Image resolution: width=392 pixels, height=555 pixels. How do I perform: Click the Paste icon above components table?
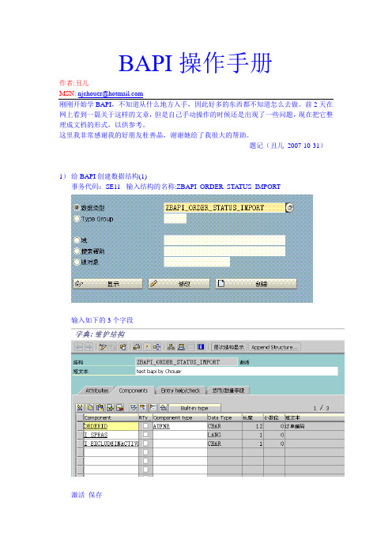(x=100, y=408)
